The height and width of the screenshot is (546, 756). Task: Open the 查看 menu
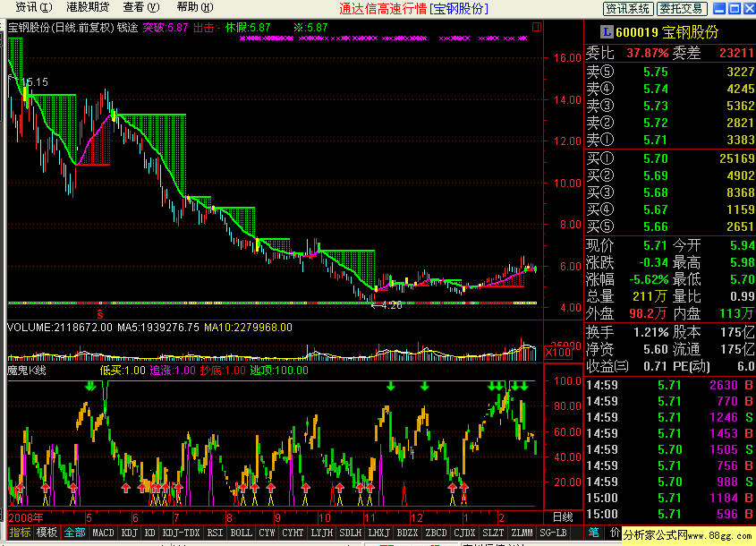[140, 7]
